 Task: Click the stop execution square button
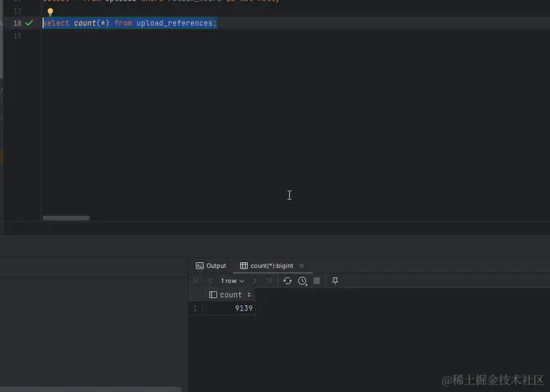click(x=316, y=280)
